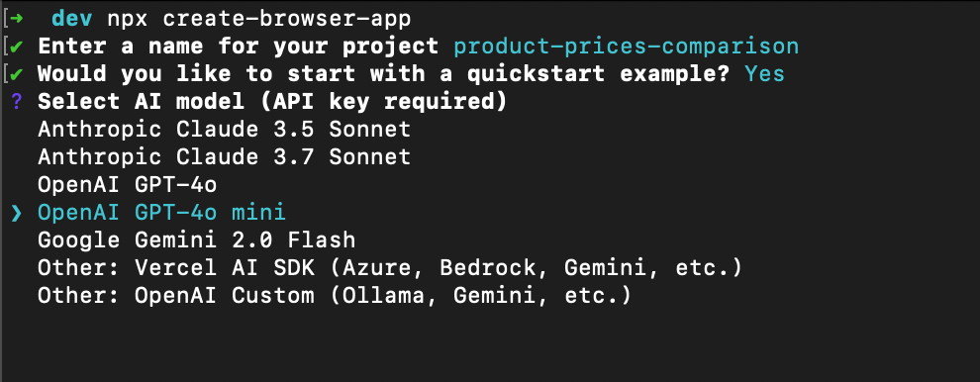The width and height of the screenshot is (980, 382).
Task: Click the green checkmark beside quickstart question
Action: tap(17, 74)
